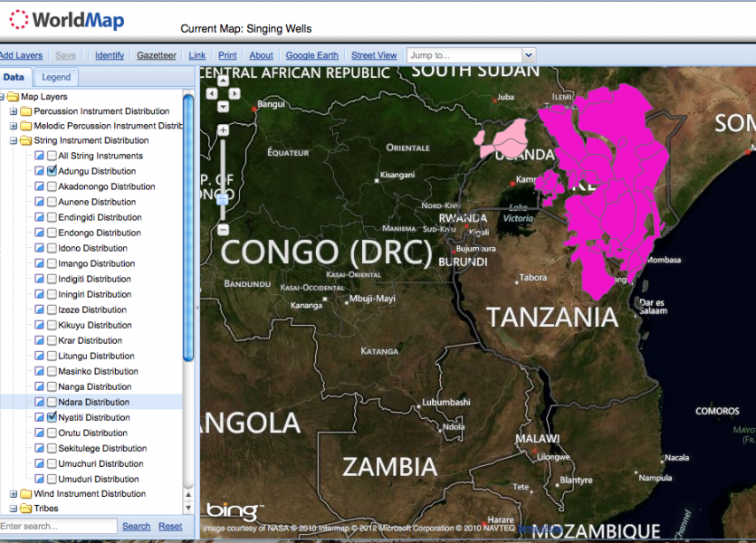Click the WorldMap logo
The image size is (756, 543).
(x=66, y=20)
